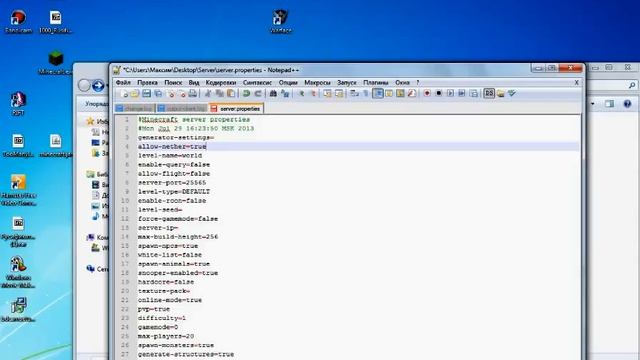Open the Кодировки menu
The height and width of the screenshot is (360, 640).
(x=221, y=82)
